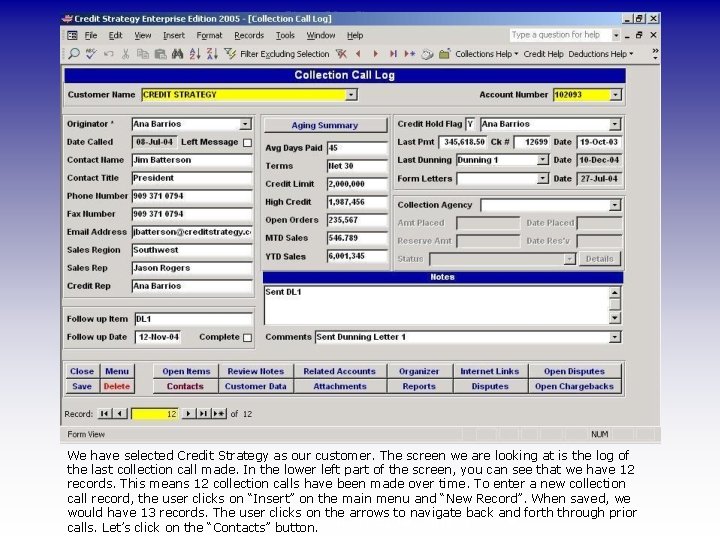The image size is (720, 540).
Task: Open the Collection Agency dropdown
Action: point(615,205)
